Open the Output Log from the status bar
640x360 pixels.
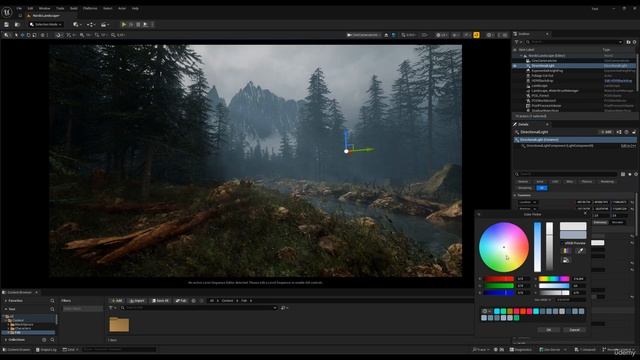pos(46,350)
